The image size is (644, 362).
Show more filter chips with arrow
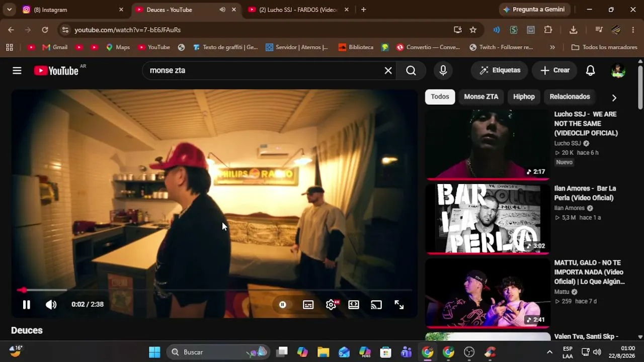pyautogui.click(x=614, y=97)
